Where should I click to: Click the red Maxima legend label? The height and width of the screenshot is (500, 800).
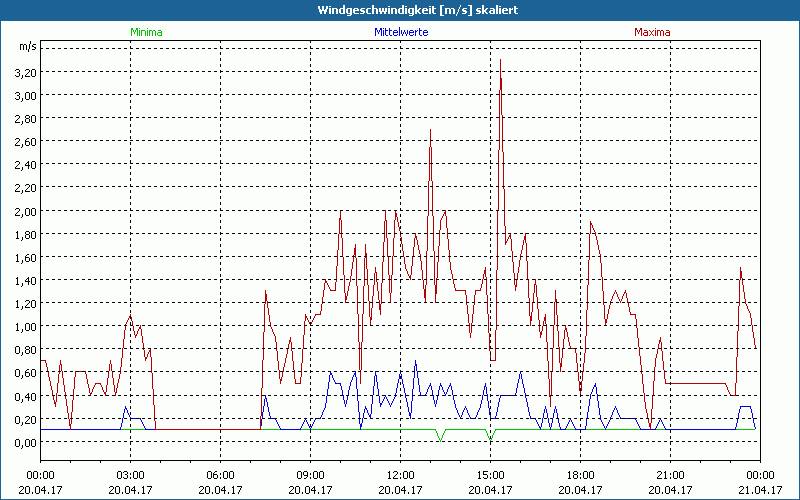pyautogui.click(x=653, y=32)
